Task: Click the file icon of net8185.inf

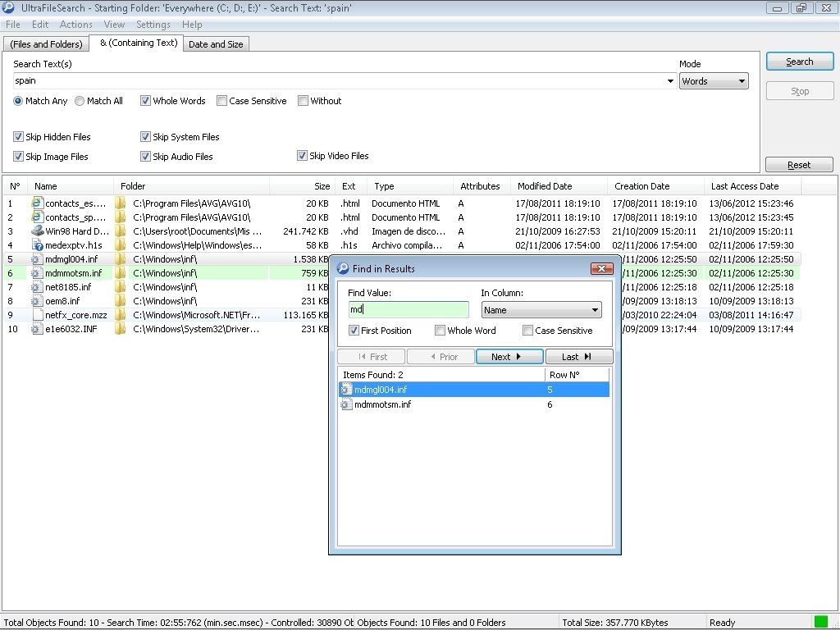Action: point(37,286)
